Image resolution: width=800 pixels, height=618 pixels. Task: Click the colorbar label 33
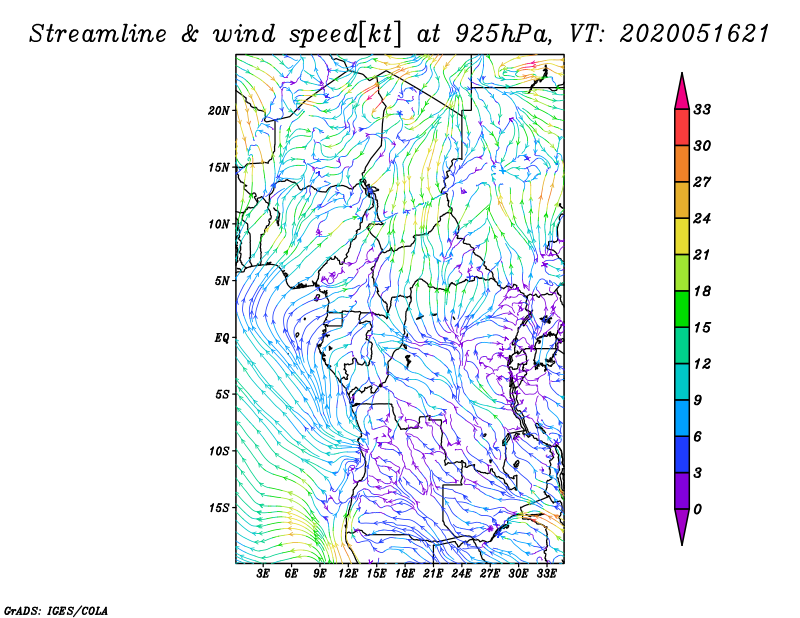click(701, 110)
